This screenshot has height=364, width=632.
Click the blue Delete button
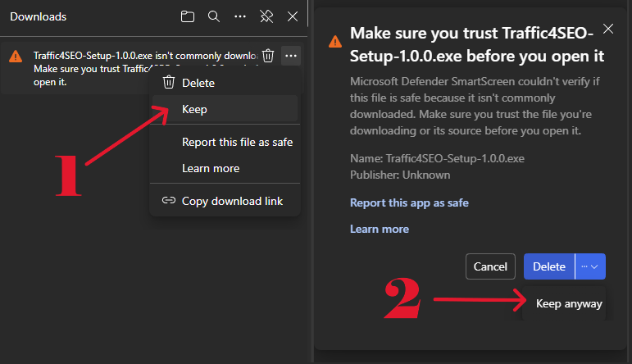coord(549,266)
